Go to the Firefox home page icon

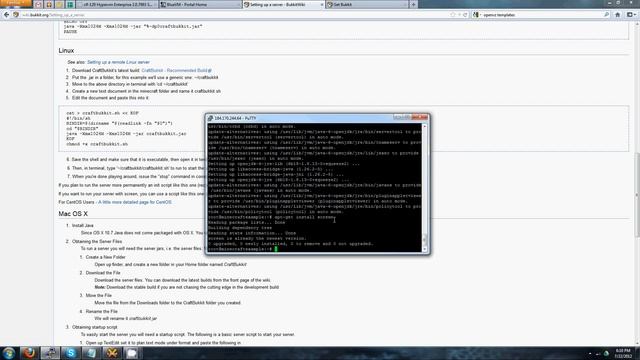point(618,15)
